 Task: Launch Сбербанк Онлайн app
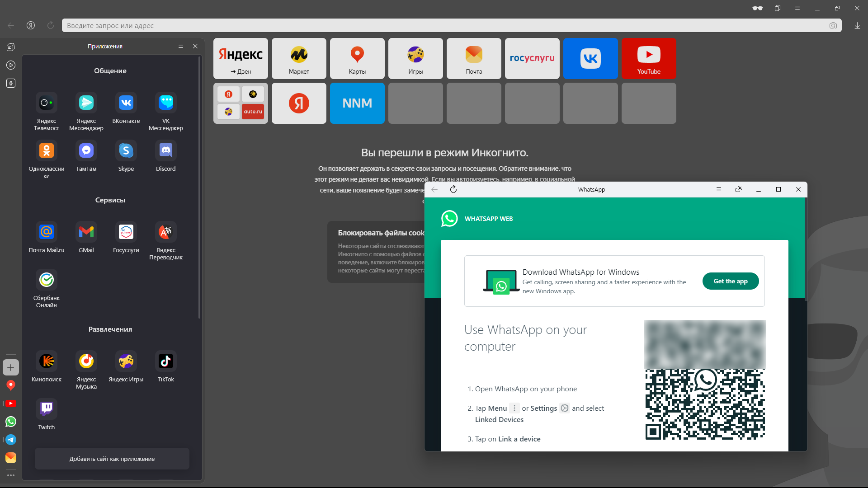click(47, 288)
